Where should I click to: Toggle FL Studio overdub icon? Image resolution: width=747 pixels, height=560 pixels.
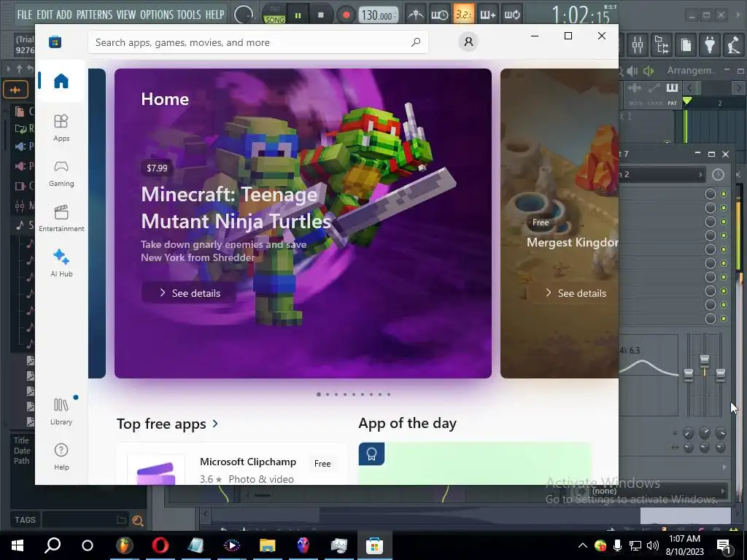[x=487, y=15]
